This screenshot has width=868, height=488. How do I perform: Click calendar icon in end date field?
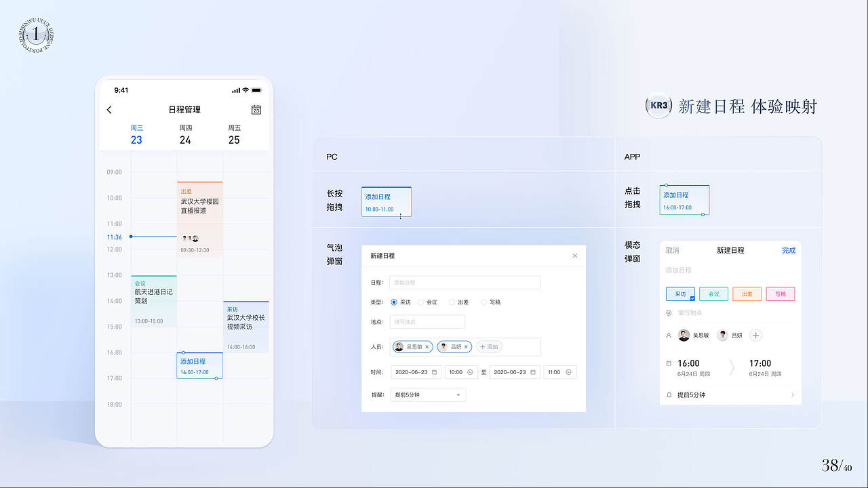tap(533, 372)
